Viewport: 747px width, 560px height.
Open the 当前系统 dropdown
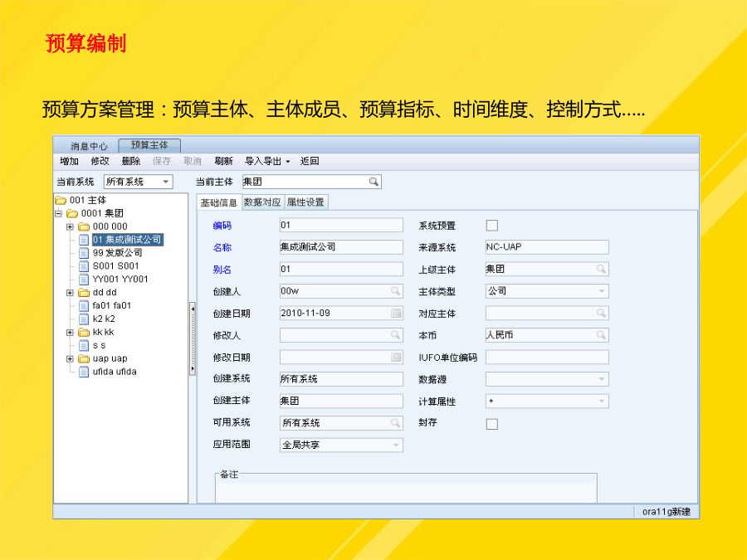pos(165,182)
